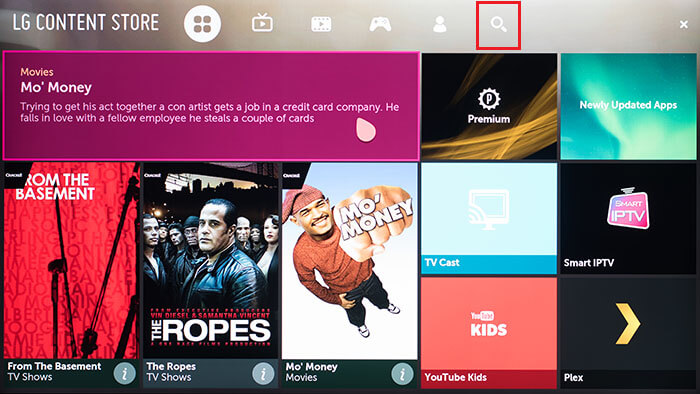Click 'From The Basement' title text
700x394 pixels.
pyautogui.click(x=54, y=366)
